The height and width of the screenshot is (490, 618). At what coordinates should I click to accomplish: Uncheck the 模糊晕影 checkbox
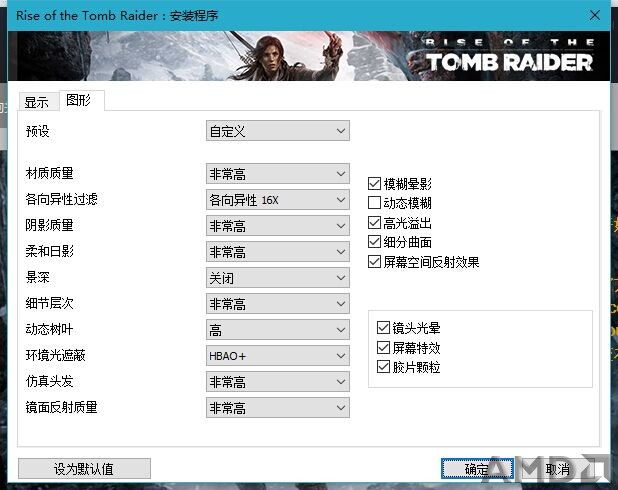pyautogui.click(x=374, y=184)
